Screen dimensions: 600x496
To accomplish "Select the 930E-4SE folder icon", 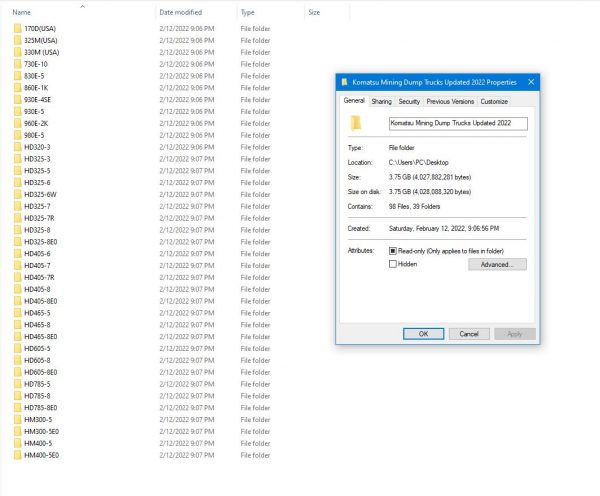I will point(18,100).
